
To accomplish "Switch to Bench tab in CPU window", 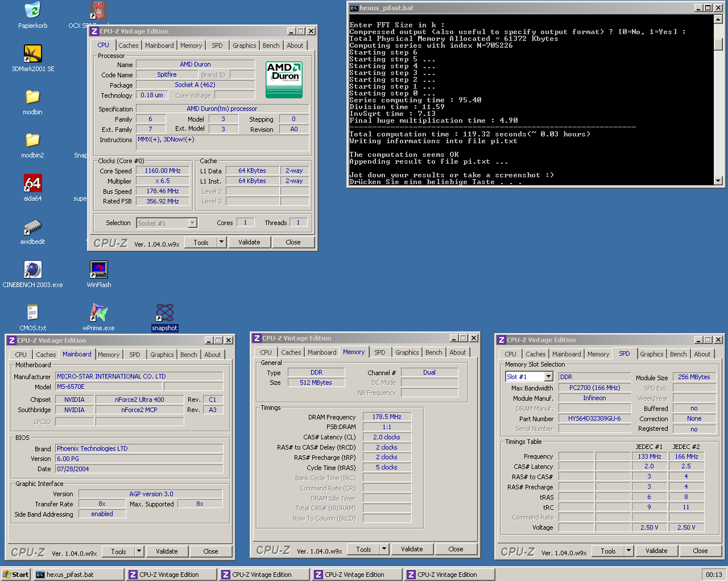I will [271, 45].
